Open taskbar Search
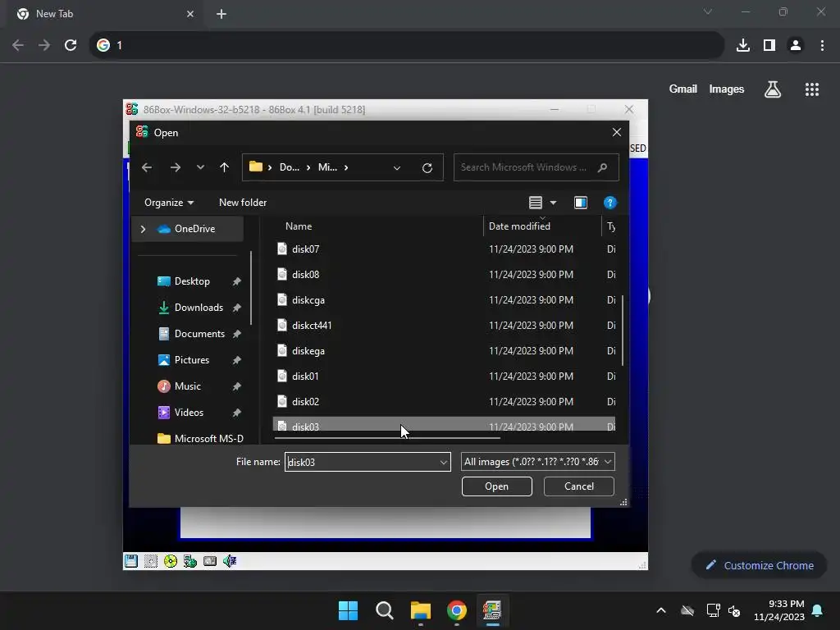This screenshot has width=840, height=630. tap(385, 610)
